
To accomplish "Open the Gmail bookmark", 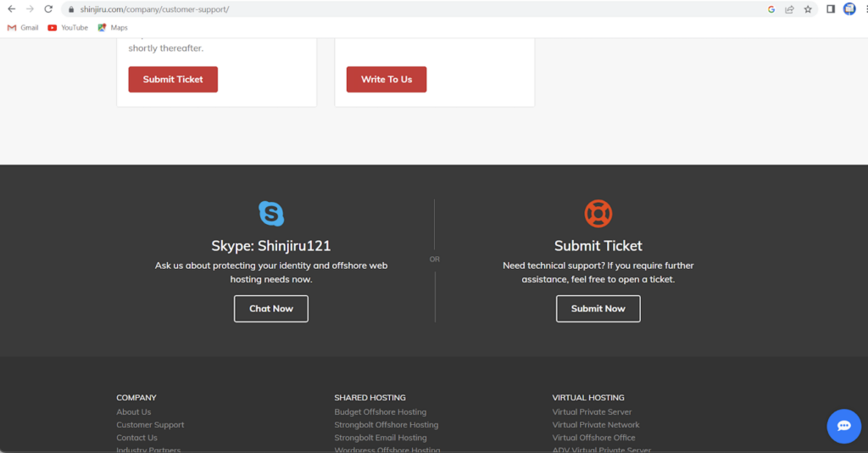I will click(23, 27).
